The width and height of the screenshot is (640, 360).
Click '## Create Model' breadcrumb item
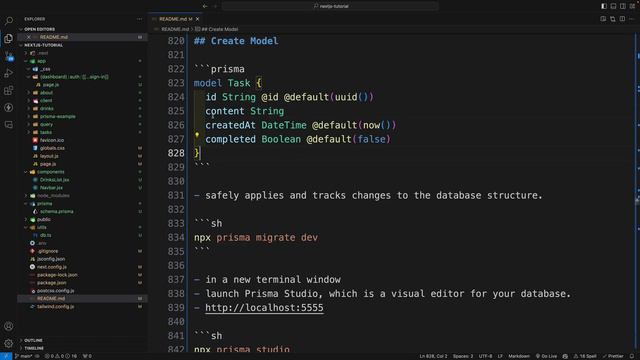point(220,29)
